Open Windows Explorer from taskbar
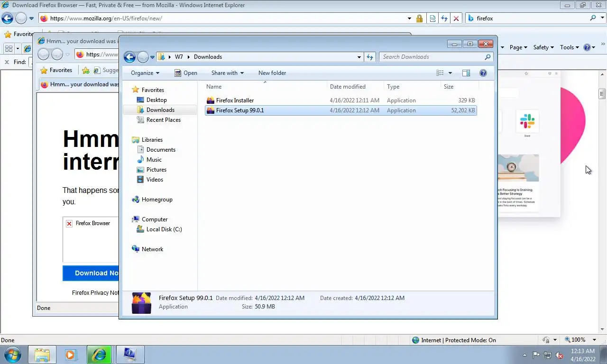This screenshot has width=607, height=364. (x=42, y=355)
